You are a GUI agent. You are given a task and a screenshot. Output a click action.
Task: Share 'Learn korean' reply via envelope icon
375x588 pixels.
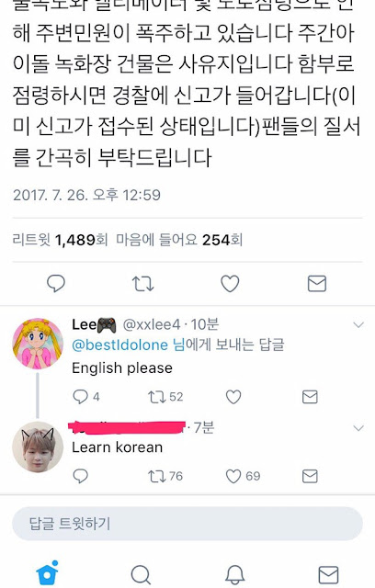pyautogui.click(x=310, y=476)
